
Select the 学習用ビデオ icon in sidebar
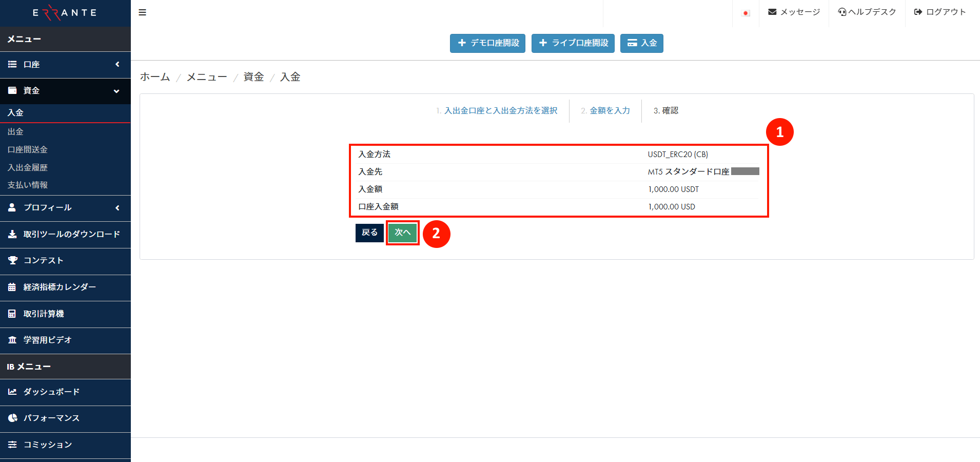click(12, 340)
